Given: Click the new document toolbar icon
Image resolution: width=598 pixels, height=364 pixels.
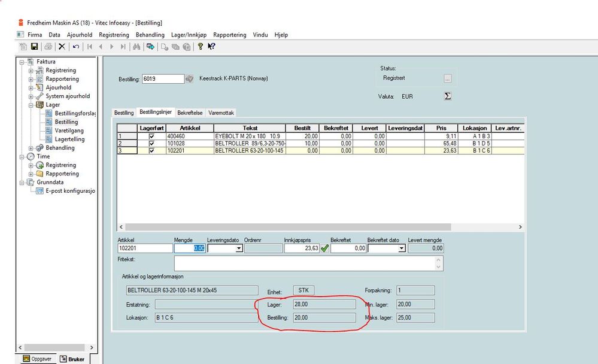Looking at the screenshot, I should (x=23, y=47).
